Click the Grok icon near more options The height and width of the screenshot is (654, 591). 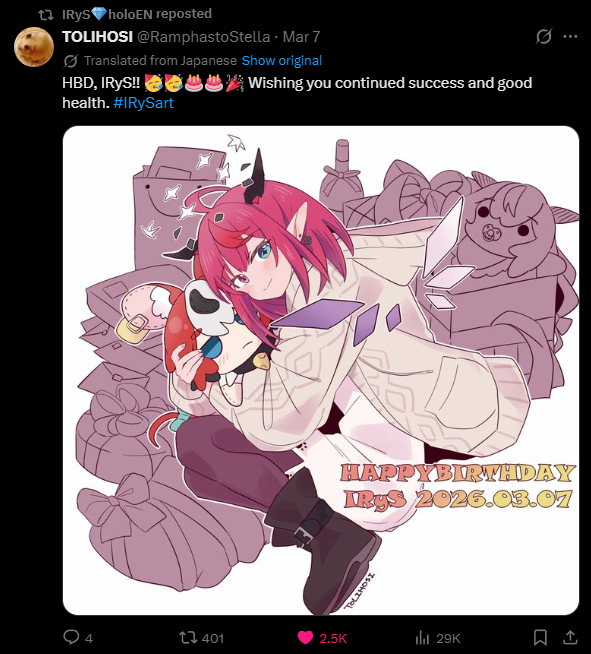pyautogui.click(x=544, y=37)
